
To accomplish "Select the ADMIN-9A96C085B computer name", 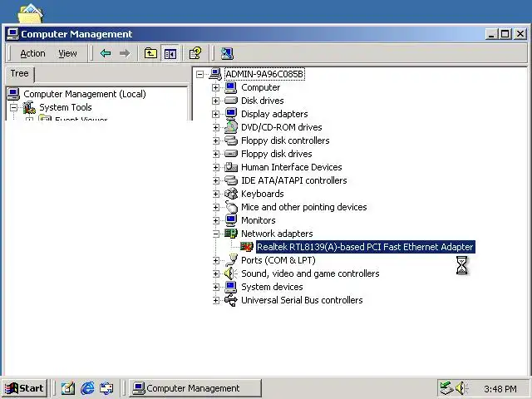I will [264, 74].
